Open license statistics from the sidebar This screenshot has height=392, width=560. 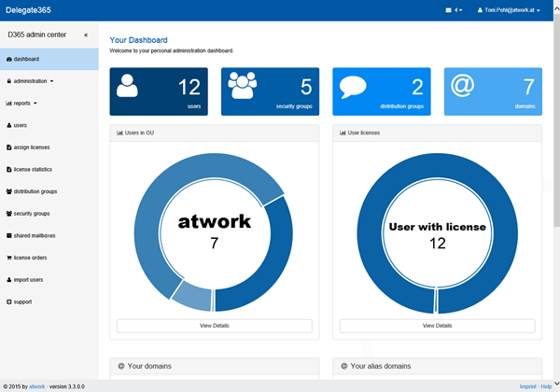coord(35,169)
